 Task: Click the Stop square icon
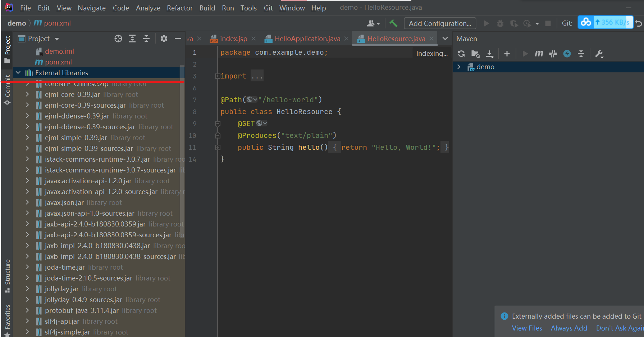tap(548, 23)
